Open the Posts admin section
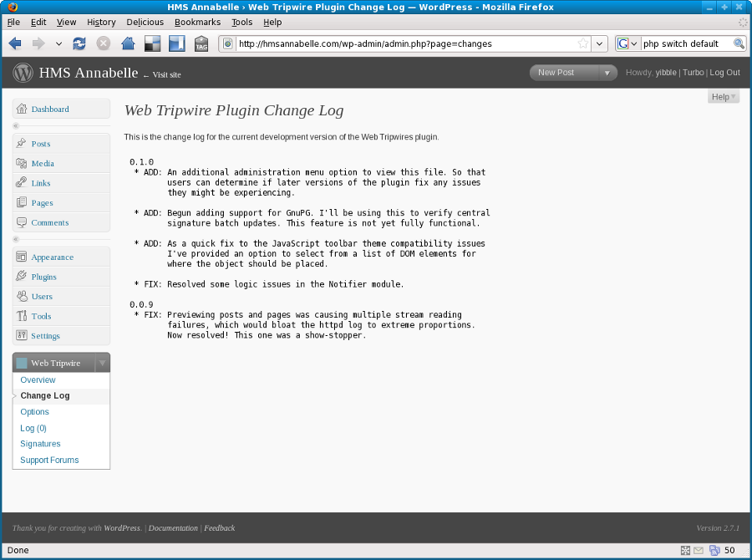Viewport: 752px width, 560px height. coord(41,144)
